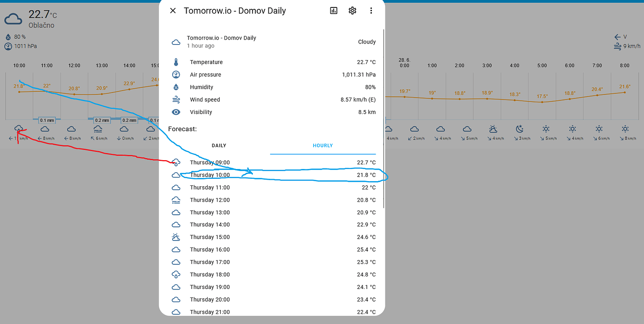
Task: Switch to the HOURLY forecast tab
Action: point(323,146)
